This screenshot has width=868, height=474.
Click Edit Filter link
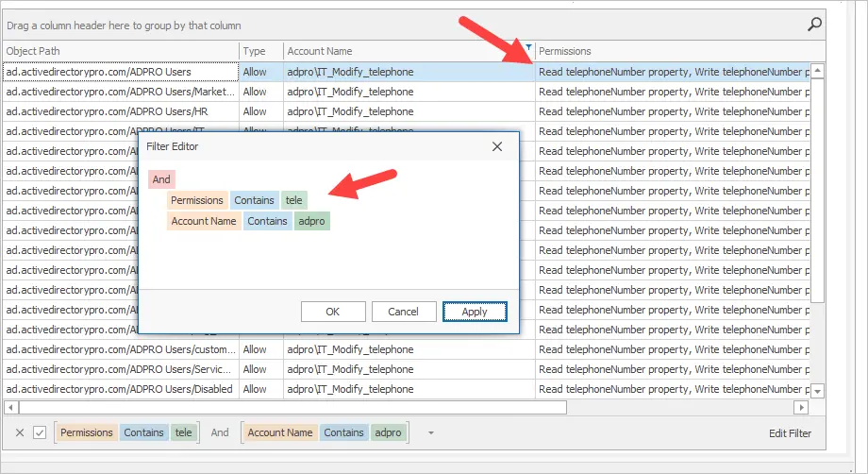790,433
